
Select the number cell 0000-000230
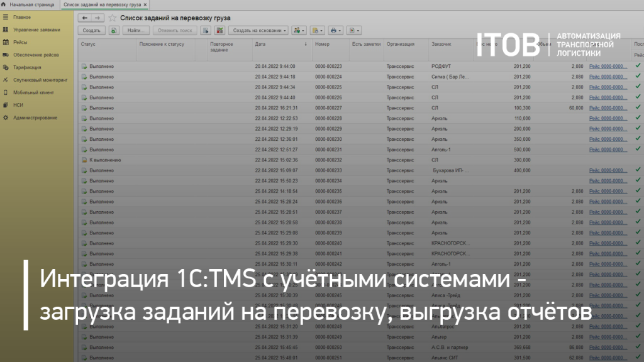[328, 139]
